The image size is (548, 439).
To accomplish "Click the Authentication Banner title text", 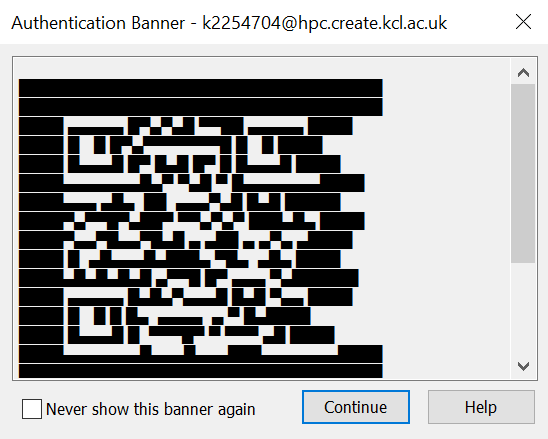I will (x=98, y=23).
